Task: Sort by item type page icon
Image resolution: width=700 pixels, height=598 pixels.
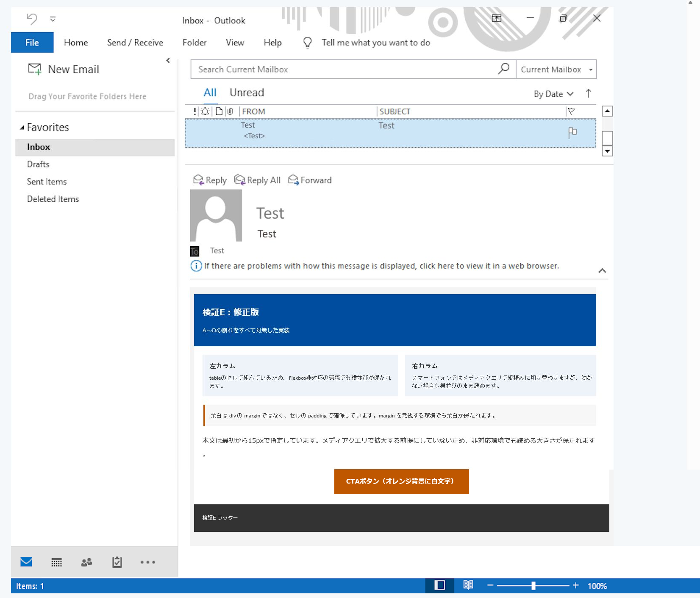Action: coord(219,111)
